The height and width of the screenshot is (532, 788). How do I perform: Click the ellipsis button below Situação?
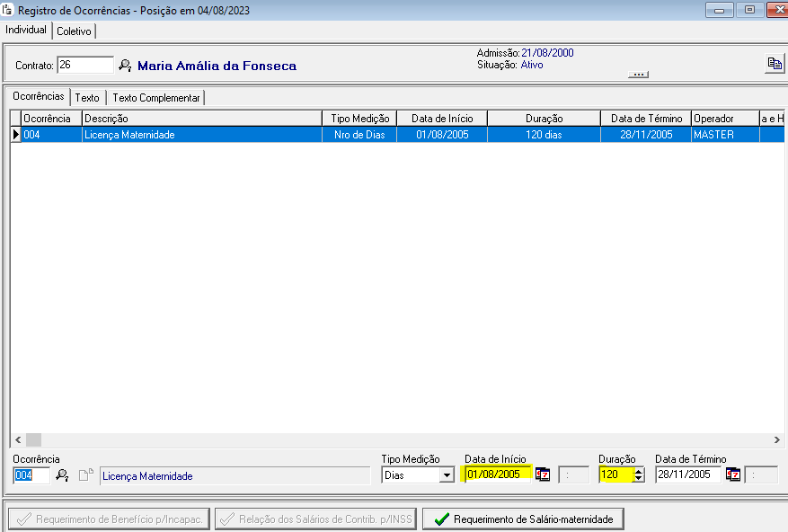pyautogui.click(x=638, y=75)
